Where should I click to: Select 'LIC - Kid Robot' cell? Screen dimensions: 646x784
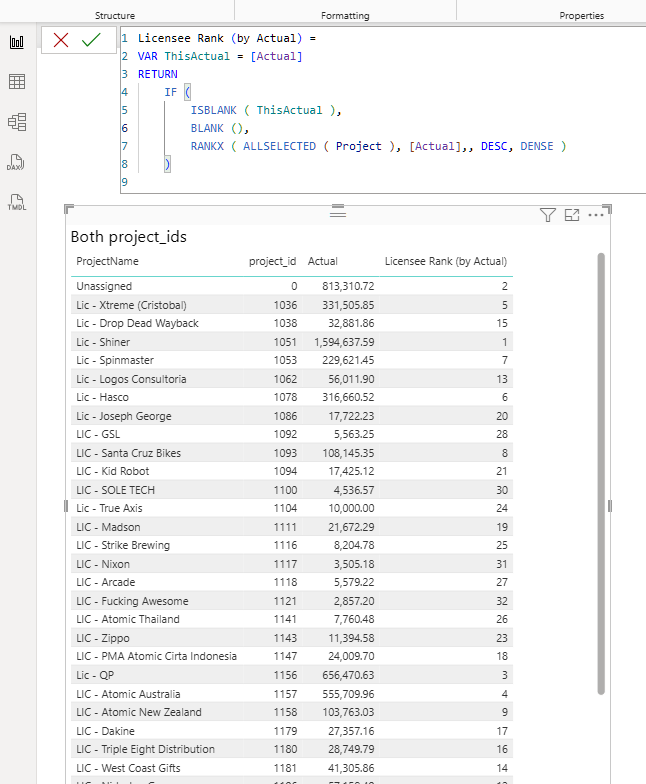112,471
